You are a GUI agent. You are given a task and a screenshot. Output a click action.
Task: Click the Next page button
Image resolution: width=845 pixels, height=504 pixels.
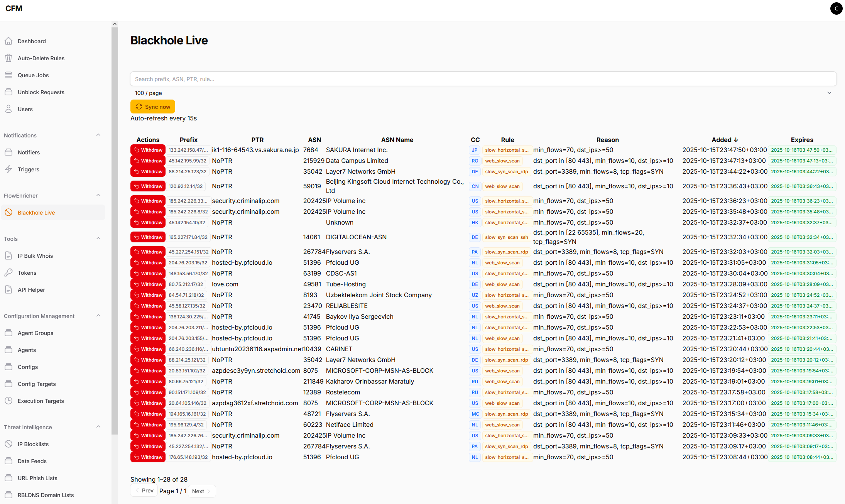tap(201, 491)
